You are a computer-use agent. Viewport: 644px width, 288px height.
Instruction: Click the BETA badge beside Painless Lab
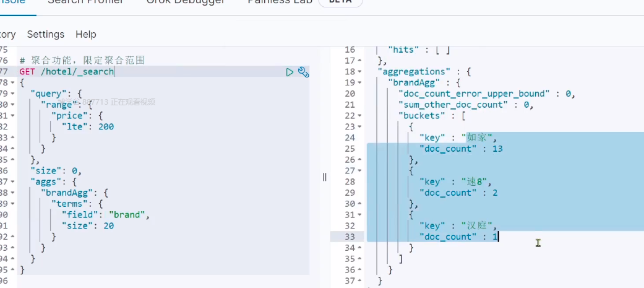pos(340,2)
